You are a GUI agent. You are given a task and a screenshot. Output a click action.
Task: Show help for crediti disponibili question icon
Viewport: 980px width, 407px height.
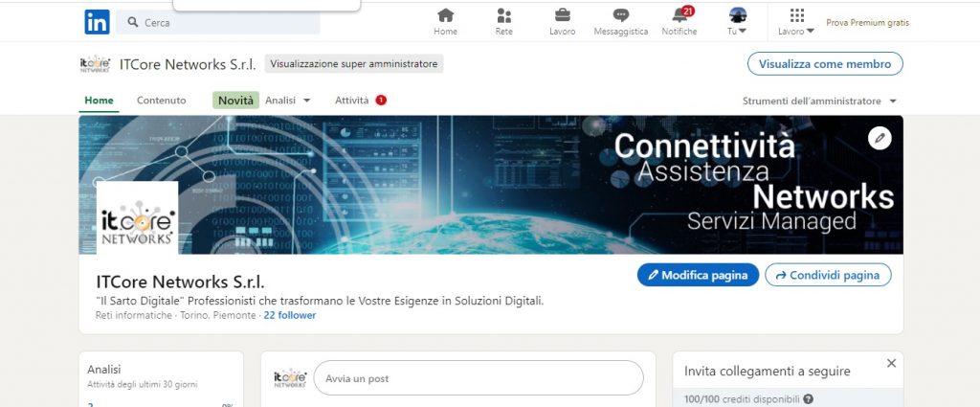pos(808,399)
